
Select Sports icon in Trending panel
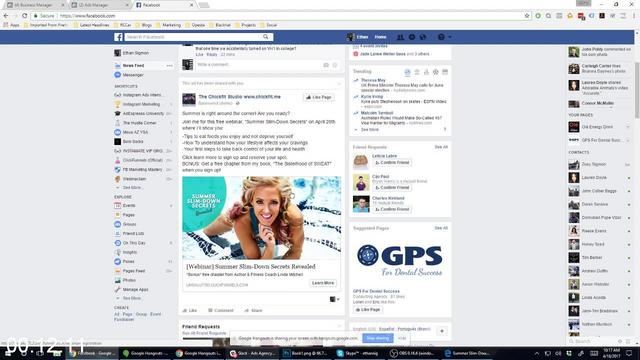(x=436, y=72)
